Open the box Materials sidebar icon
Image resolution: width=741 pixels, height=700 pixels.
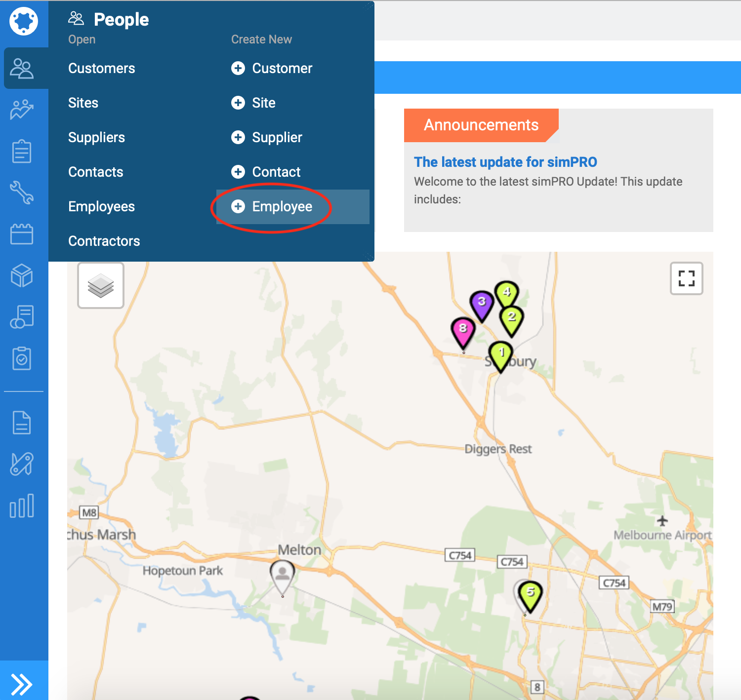(22, 275)
